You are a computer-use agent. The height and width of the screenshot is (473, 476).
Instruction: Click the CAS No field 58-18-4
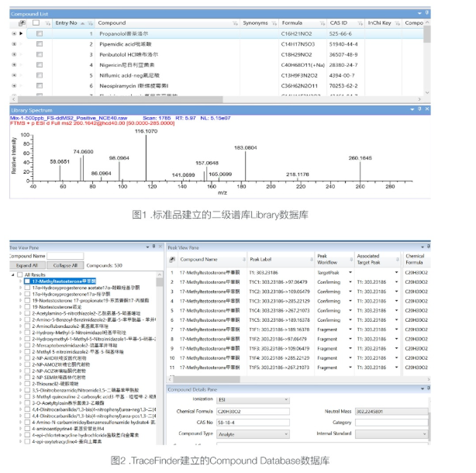click(x=253, y=423)
